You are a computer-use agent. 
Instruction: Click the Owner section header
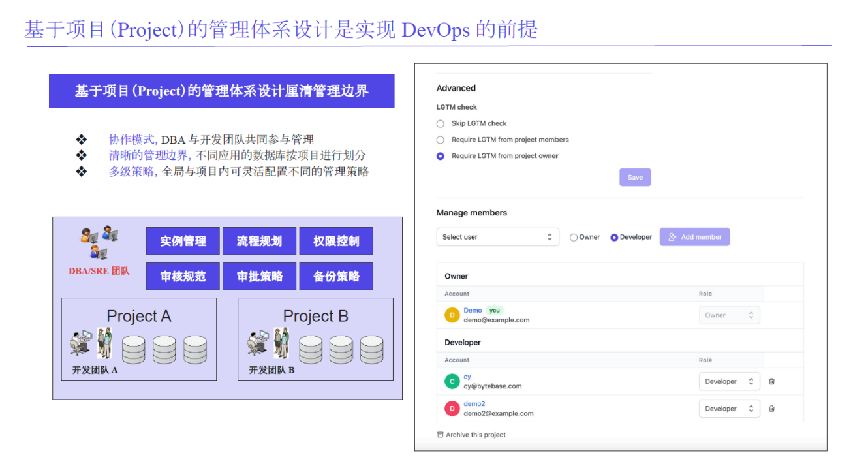coord(456,276)
